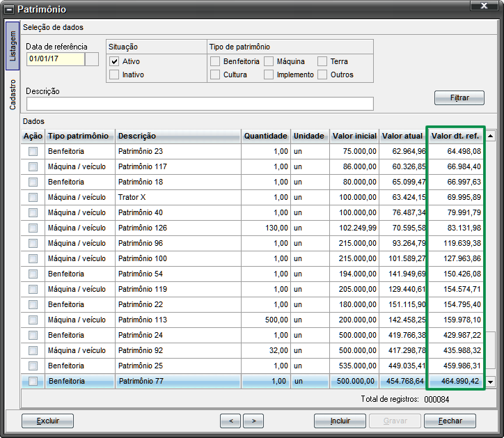Viewport: 504px width, 438px height.
Task: Click the Ação column header
Action: [x=33, y=136]
